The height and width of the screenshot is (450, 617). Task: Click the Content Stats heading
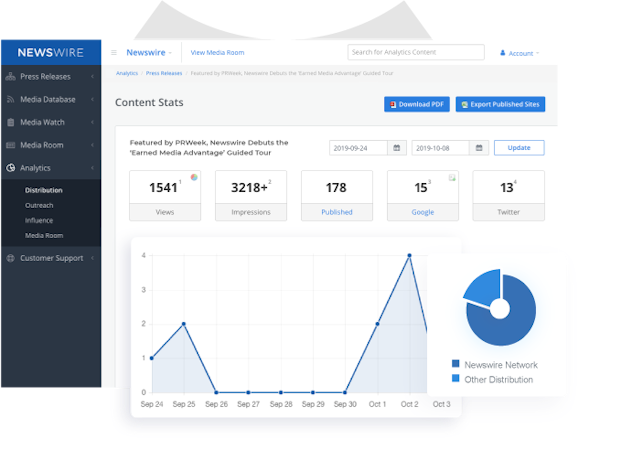(x=149, y=103)
